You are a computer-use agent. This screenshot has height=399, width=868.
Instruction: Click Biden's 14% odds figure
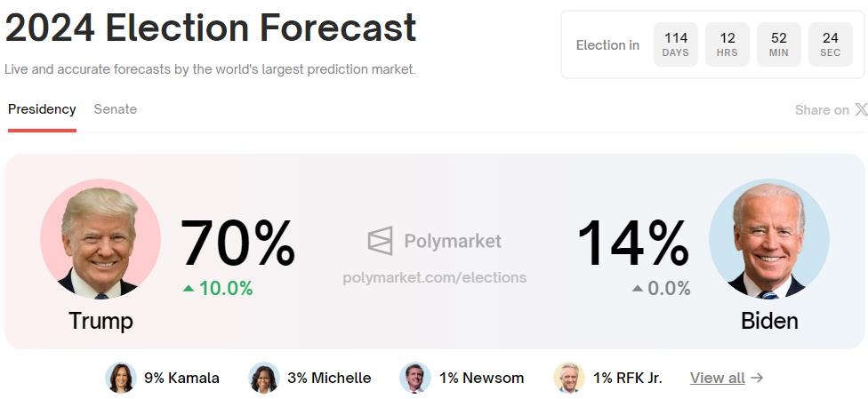(x=632, y=243)
